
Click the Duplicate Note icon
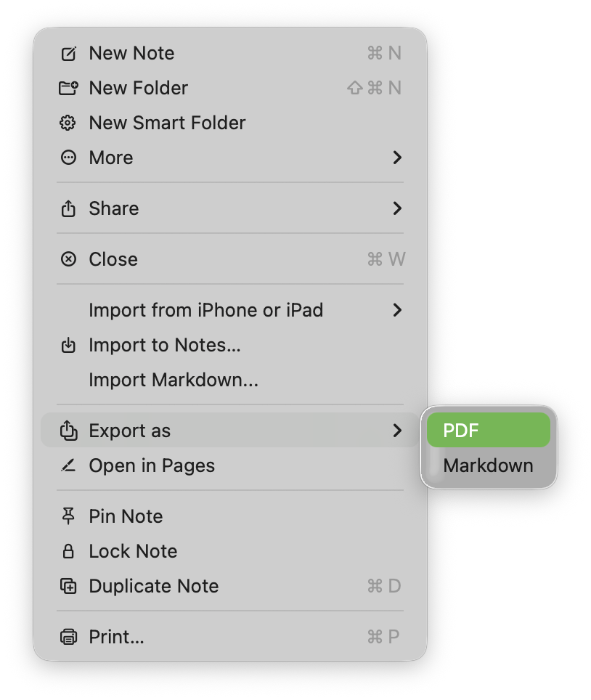coord(68,586)
